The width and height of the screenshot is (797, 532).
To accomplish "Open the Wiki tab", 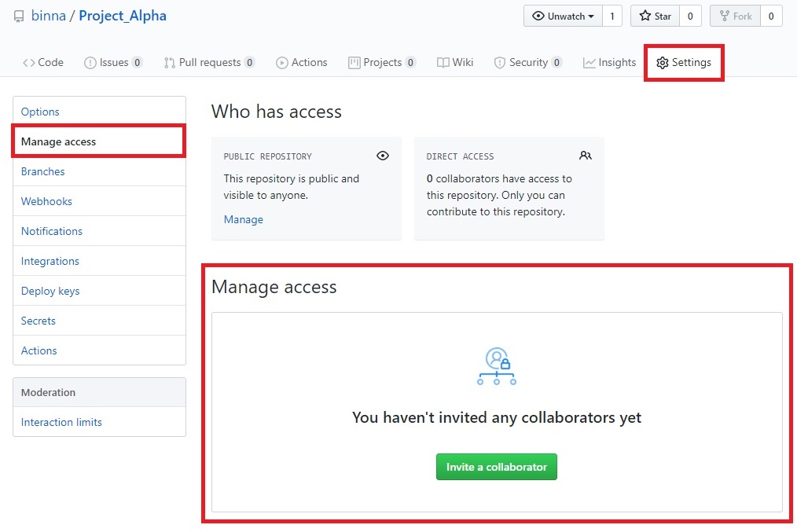I will [x=455, y=63].
